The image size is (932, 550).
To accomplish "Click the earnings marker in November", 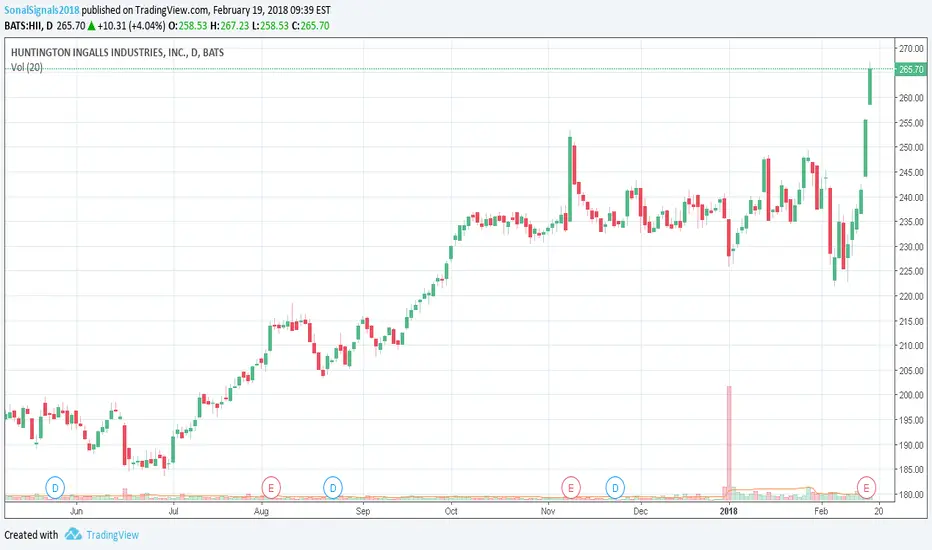I will [x=571, y=488].
